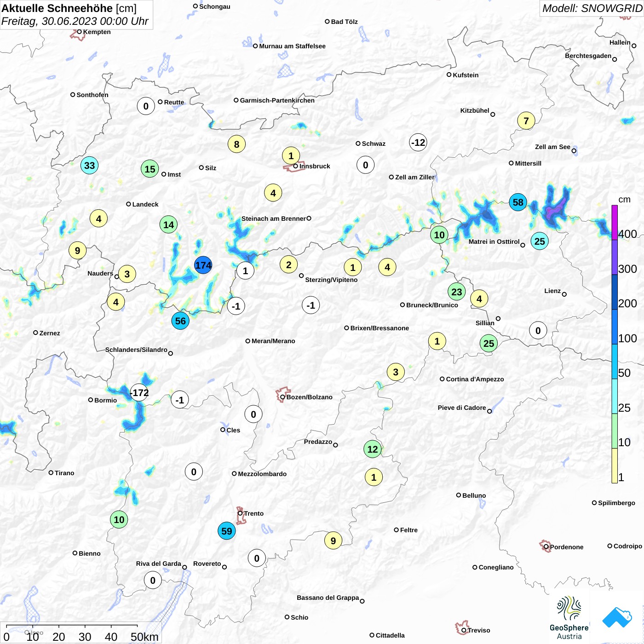The width and height of the screenshot is (644, 644).
Task: Click the blue mountain-cloud logo
Action: pyautogui.click(x=617, y=617)
